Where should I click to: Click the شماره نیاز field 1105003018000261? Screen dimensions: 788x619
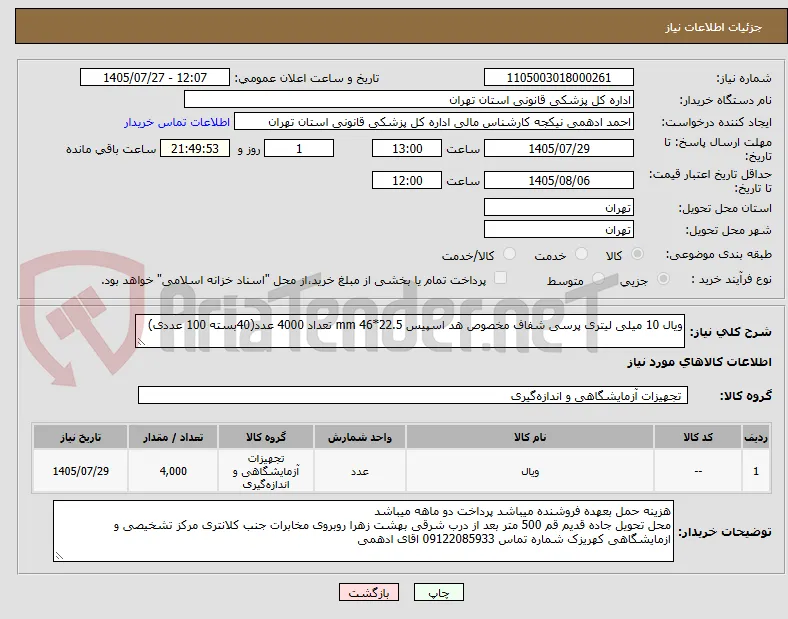(x=559, y=77)
